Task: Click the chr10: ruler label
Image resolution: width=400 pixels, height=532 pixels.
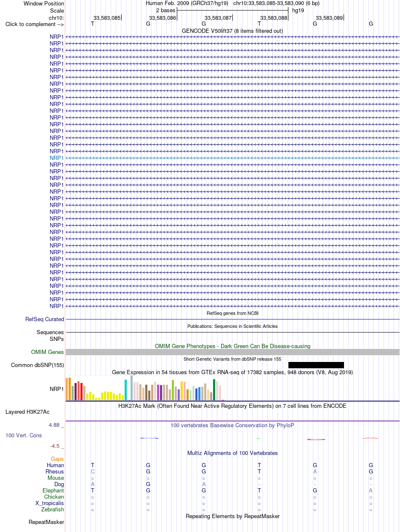Action: 56,18
